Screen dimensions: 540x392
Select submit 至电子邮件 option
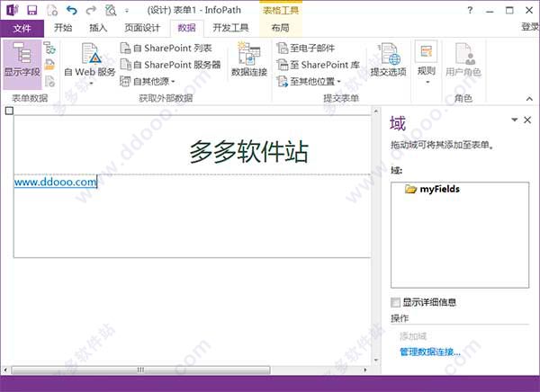pyautogui.click(x=306, y=49)
